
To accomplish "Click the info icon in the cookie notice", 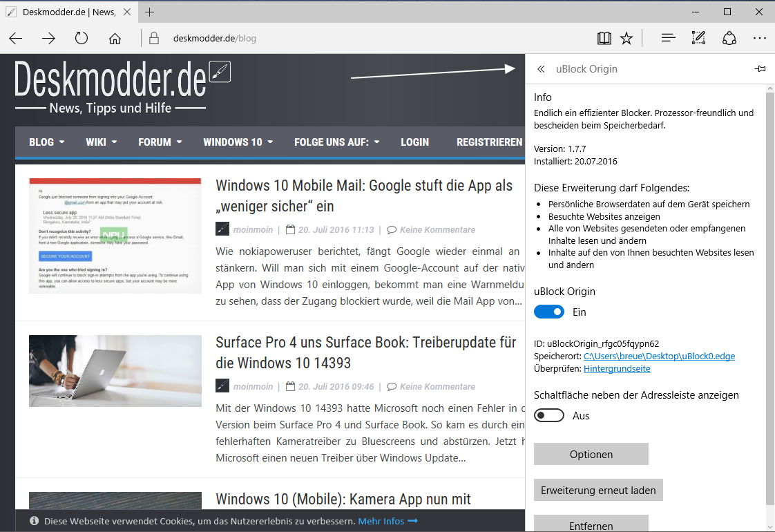I will (34, 521).
